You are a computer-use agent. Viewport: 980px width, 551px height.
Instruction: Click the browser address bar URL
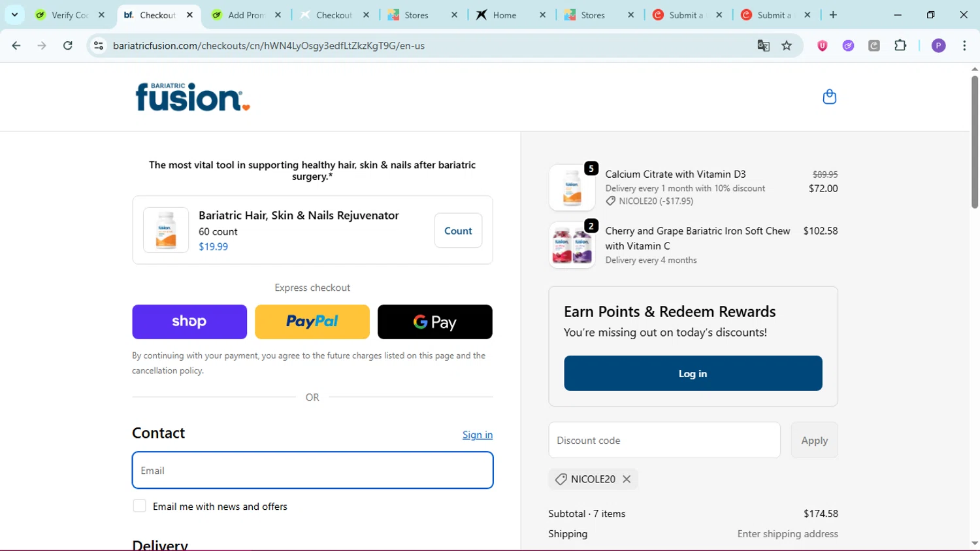pyautogui.click(x=269, y=46)
